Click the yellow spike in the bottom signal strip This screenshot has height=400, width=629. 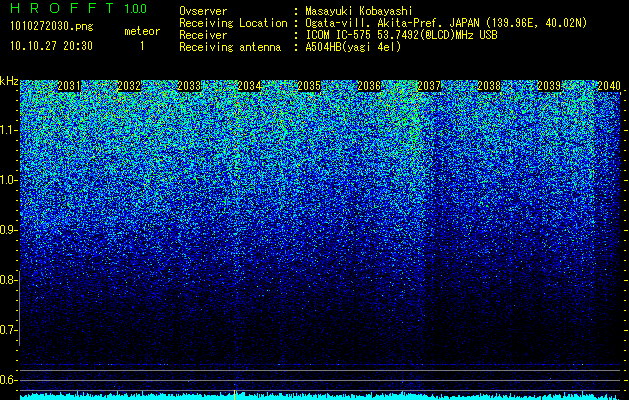click(235, 395)
